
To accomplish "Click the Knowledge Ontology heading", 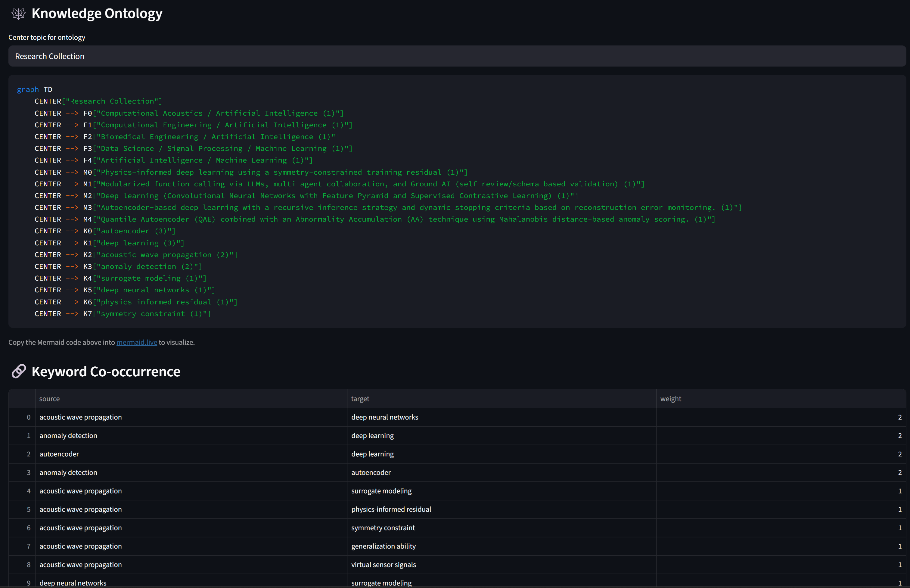I will pyautogui.click(x=97, y=13).
